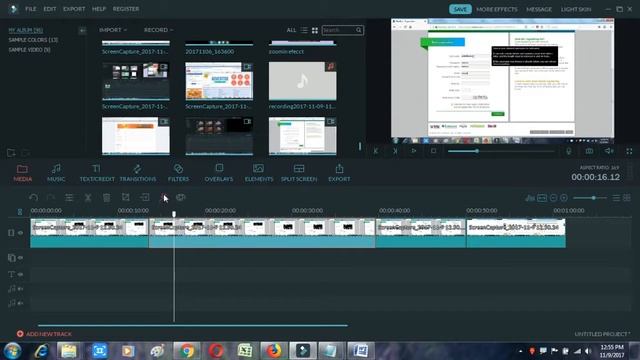Undo the last timeline action

(33, 198)
